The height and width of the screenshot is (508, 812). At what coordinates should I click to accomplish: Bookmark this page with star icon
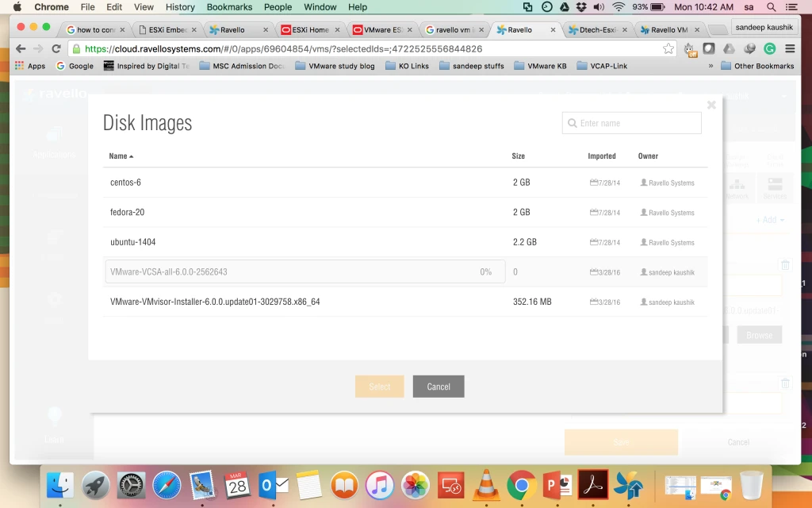(x=668, y=48)
